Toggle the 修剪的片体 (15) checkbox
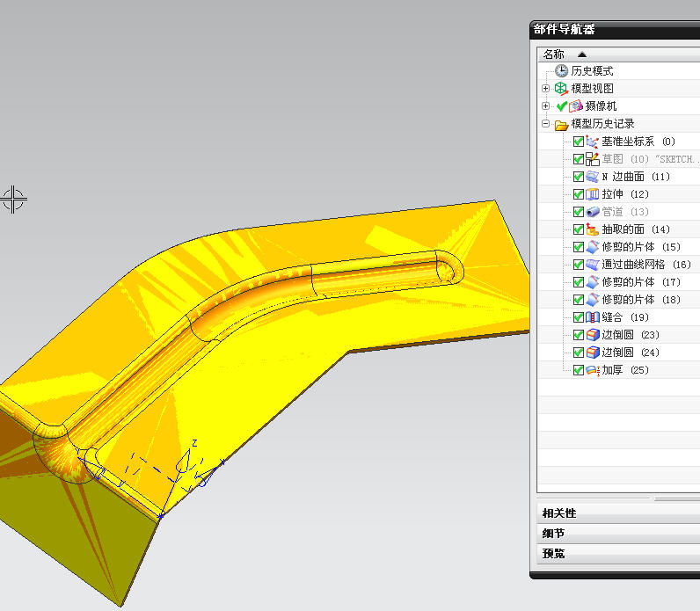Viewport: 700px width, 611px height. click(578, 247)
